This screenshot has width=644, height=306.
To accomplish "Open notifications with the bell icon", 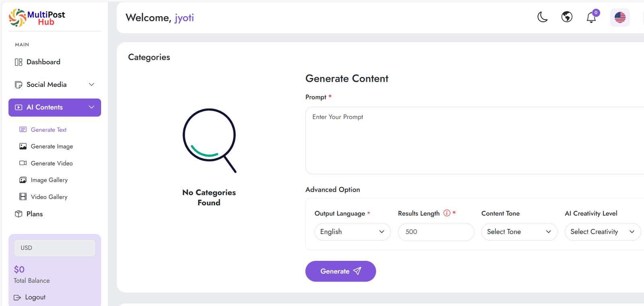I will 591,17.
